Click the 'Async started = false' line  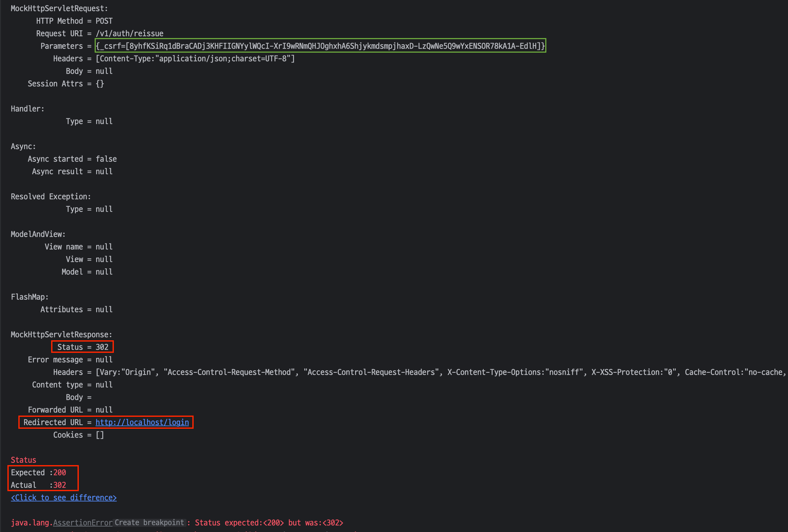coord(72,159)
